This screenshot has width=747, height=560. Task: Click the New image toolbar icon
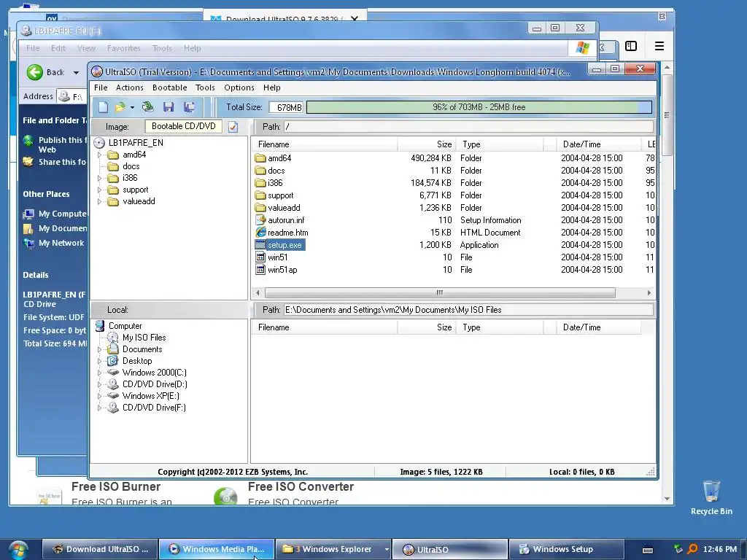[x=104, y=107]
